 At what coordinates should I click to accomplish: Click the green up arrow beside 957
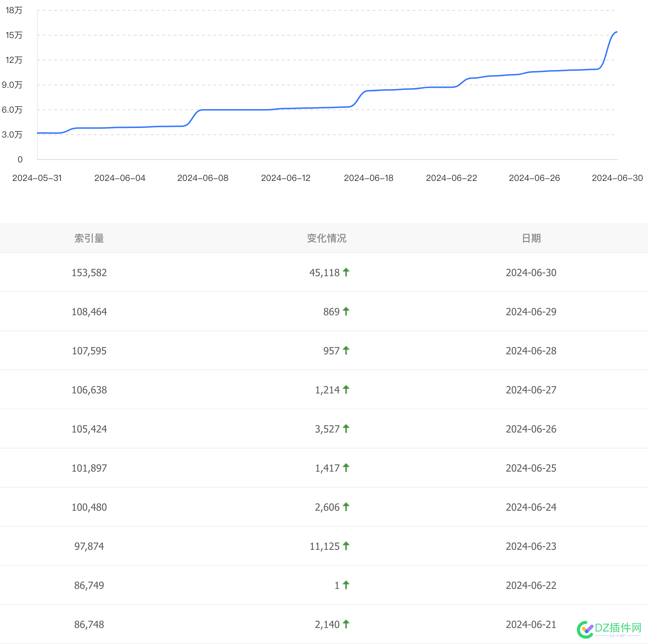coord(346,350)
